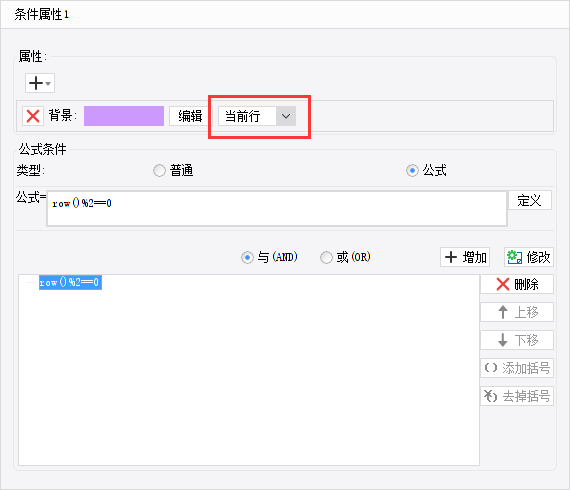Click the plus icon to add property
Screen dimensions: 570x490
point(36,83)
